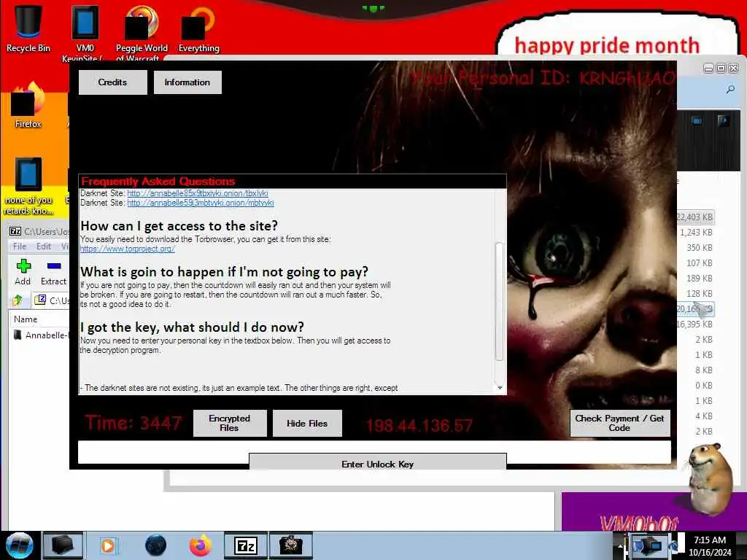Select the 4 KB size entry
The image size is (747, 560).
pyautogui.click(x=704, y=416)
